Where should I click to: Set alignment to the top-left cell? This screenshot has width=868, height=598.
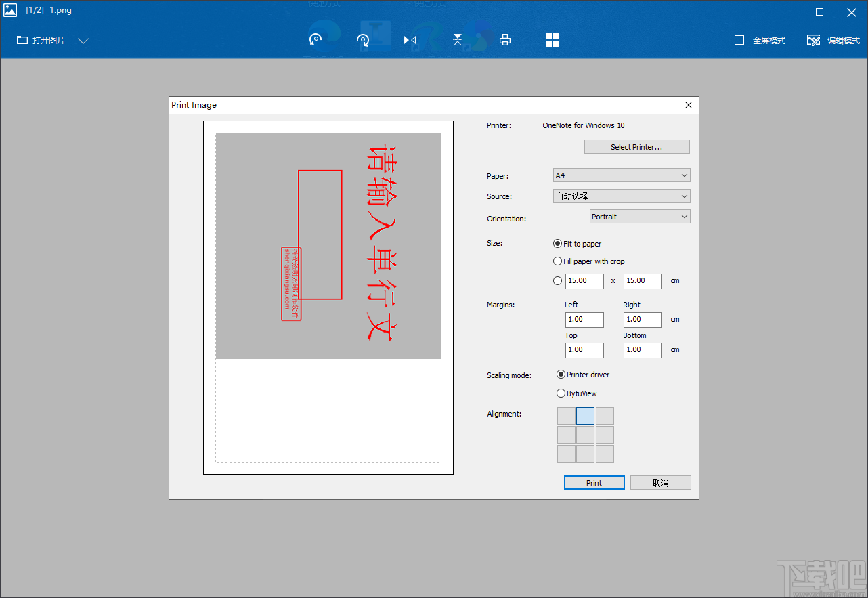tap(567, 416)
